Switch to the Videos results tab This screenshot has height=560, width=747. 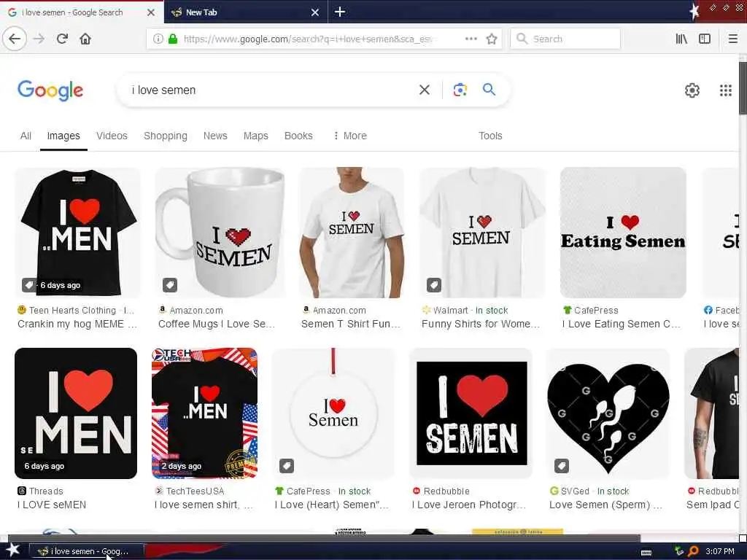tap(112, 136)
